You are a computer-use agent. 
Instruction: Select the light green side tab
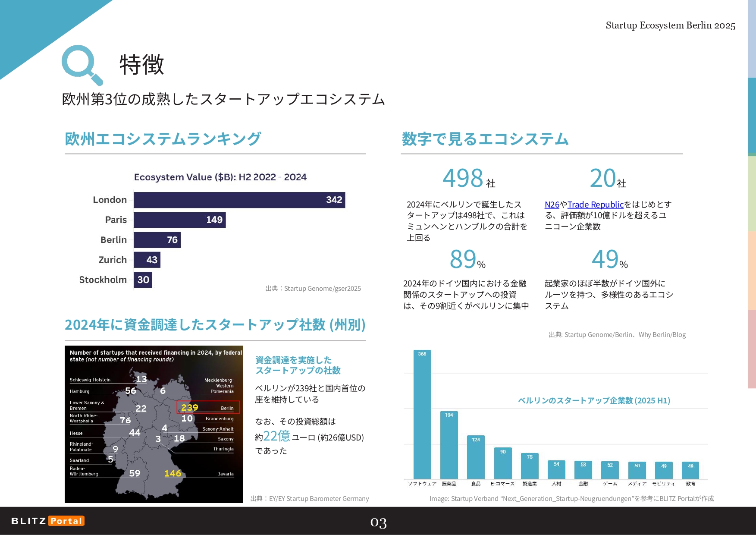(x=752, y=193)
